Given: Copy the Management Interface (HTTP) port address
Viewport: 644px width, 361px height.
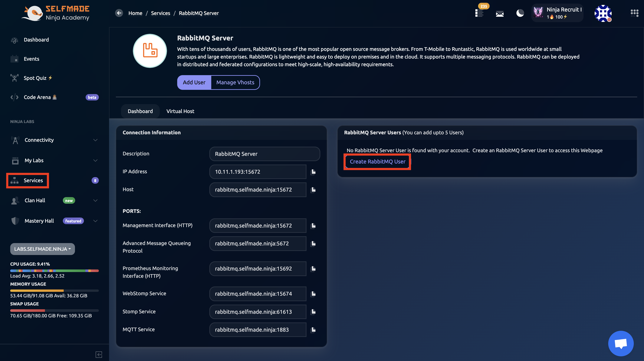Looking at the screenshot, I should (313, 226).
